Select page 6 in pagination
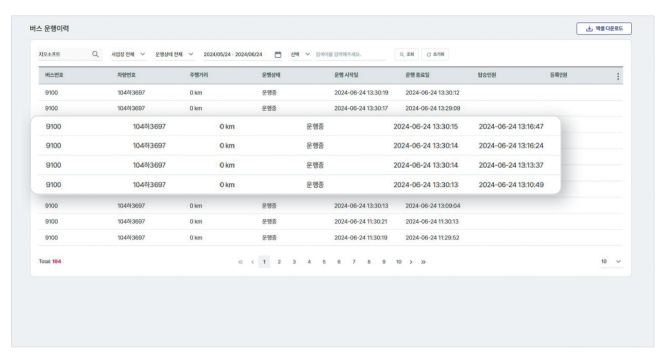 click(x=339, y=262)
